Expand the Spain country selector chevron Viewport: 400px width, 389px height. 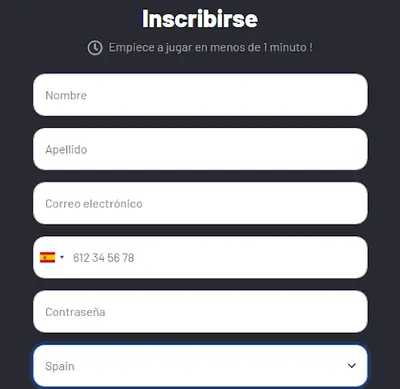[352, 366]
